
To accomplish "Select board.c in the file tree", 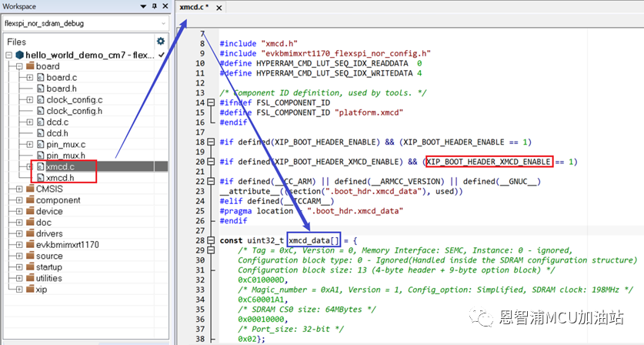I will click(62, 77).
